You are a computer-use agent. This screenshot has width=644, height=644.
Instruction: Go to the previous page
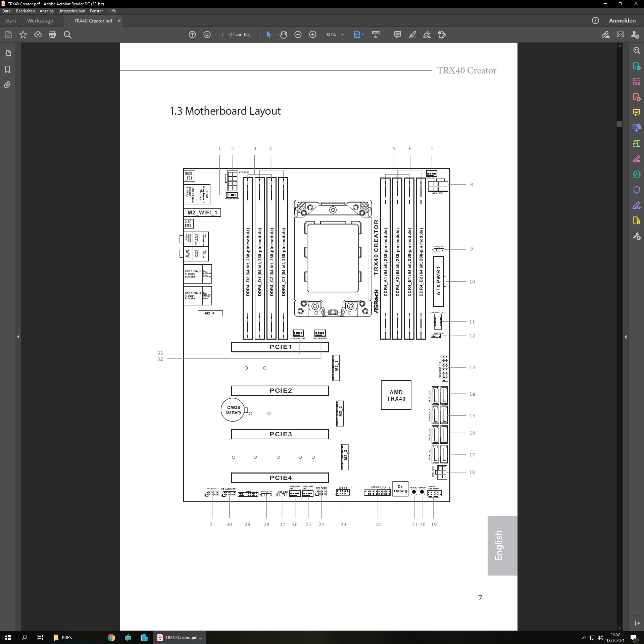[192, 35]
